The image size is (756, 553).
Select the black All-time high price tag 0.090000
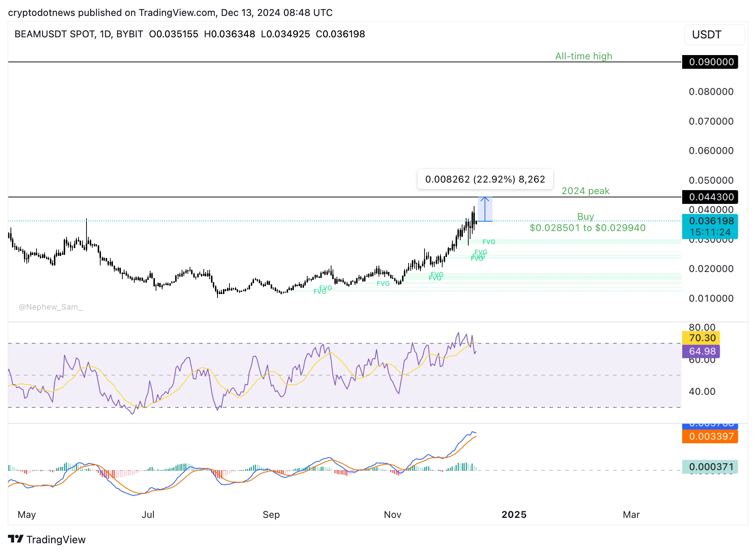(x=709, y=62)
